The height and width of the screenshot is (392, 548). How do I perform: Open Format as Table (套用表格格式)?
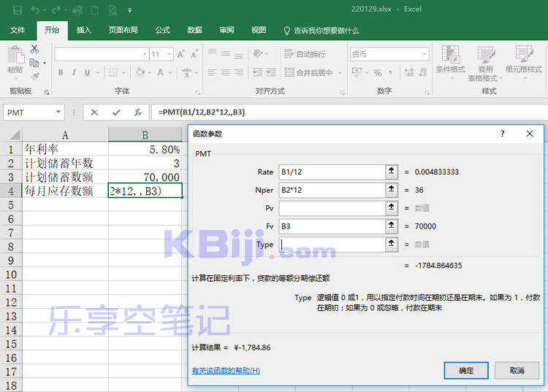click(485, 64)
